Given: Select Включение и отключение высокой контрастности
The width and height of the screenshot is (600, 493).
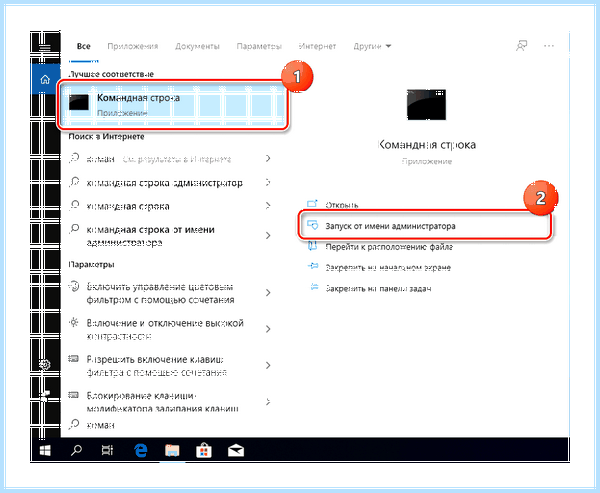Looking at the screenshot, I should click(165, 329).
